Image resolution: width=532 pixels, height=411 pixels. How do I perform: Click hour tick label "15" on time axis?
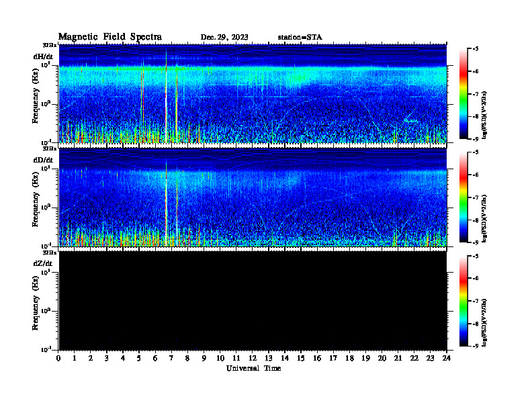[x=301, y=358]
